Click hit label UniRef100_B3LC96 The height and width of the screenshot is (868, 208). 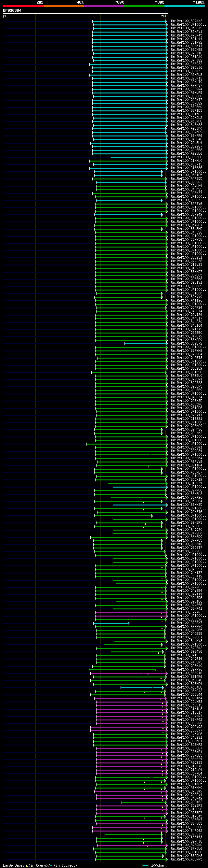187,619
